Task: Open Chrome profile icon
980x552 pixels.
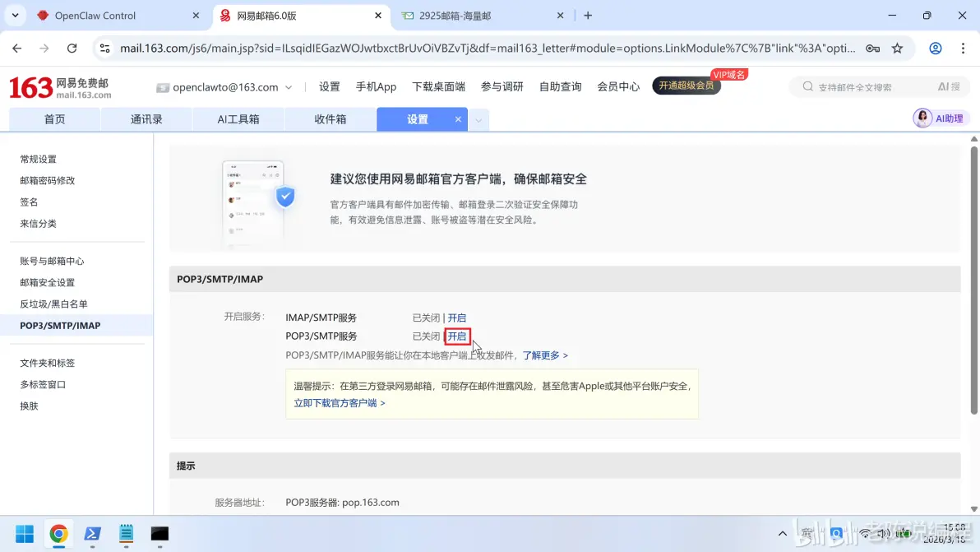Action: pos(935,49)
